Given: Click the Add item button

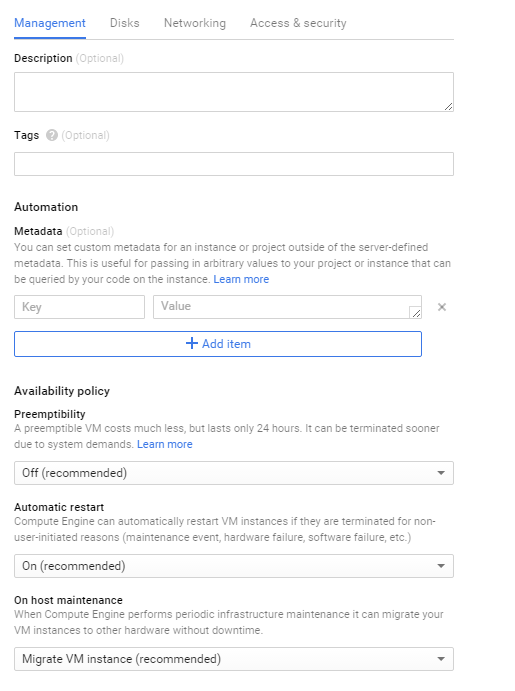Looking at the screenshot, I should coord(218,344).
